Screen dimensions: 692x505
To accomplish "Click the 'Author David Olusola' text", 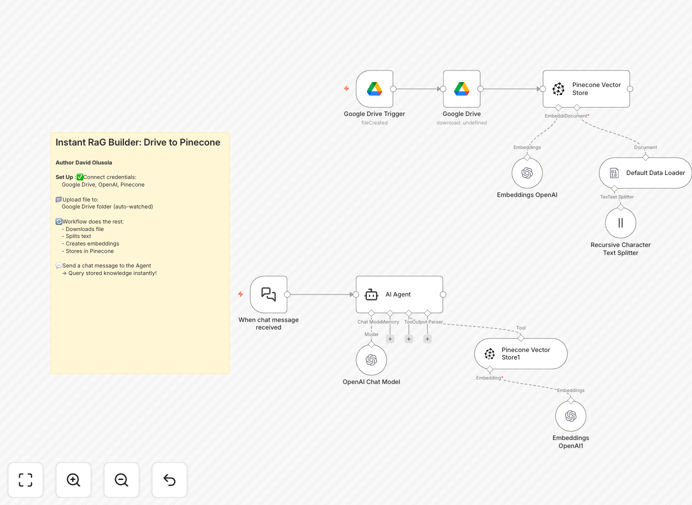I will pos(84,162).
